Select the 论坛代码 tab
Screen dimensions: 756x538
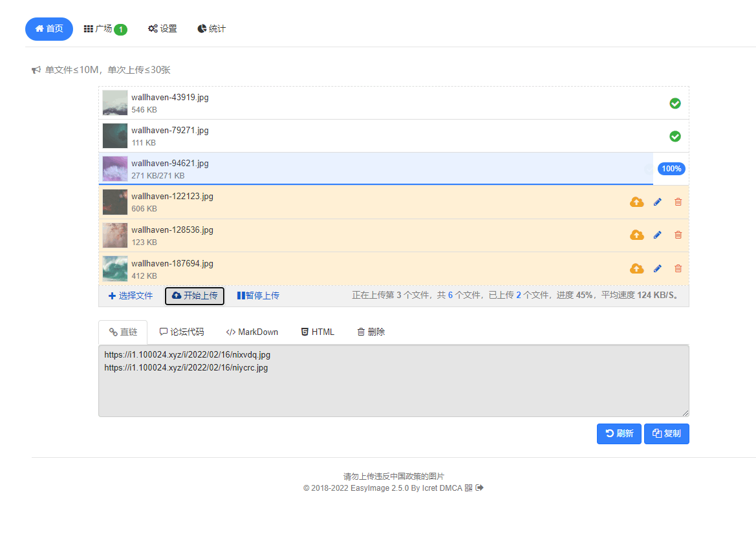click(181, 332)
